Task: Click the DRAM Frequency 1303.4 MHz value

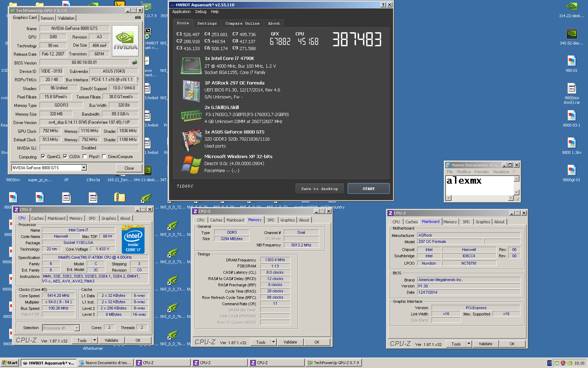Action: [275, 260]
